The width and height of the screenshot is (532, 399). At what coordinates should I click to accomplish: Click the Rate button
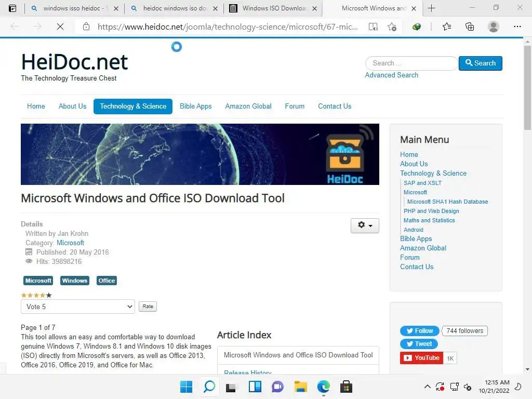[x=148, y=307]
